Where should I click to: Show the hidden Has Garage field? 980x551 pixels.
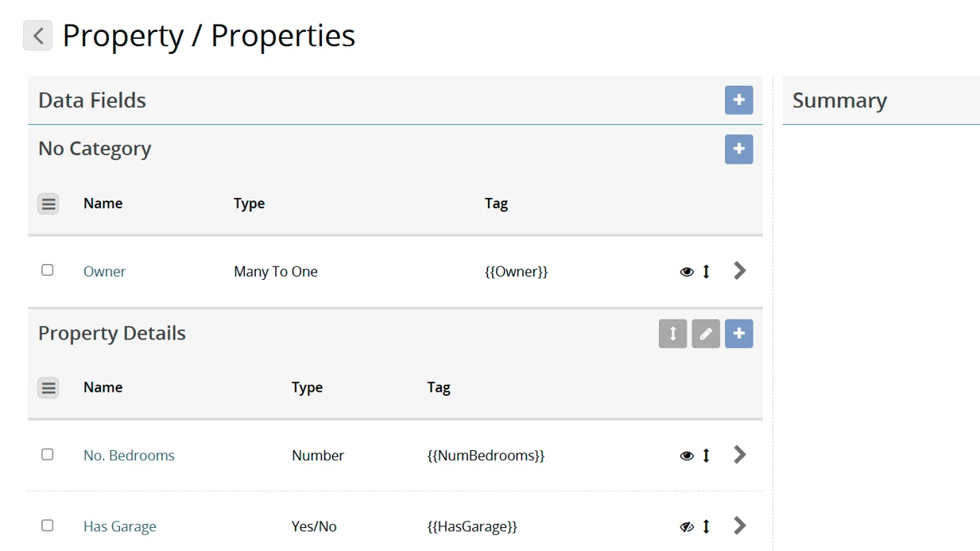pyautogui.click(x=687, y=527)
